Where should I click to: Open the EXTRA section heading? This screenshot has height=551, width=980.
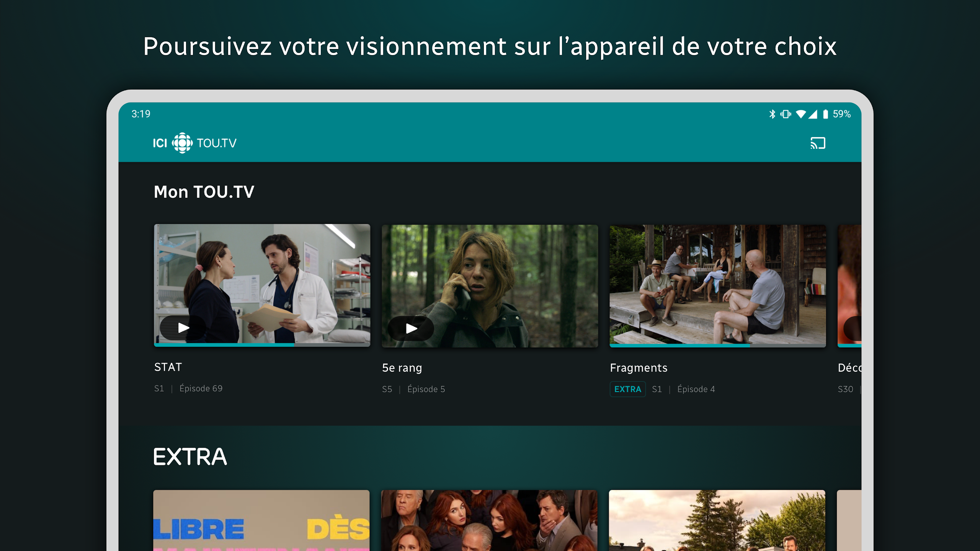190,456
